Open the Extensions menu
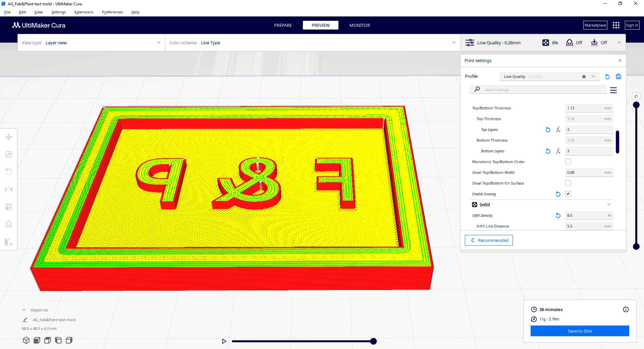The width and height of the screenshot is (644, 349). pyautogui.click(x=84, y=12)
